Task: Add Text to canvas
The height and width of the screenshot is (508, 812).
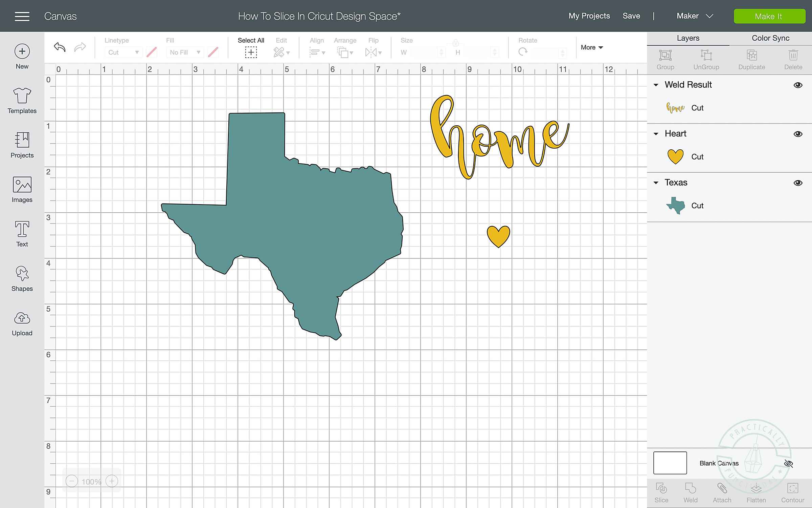Action: click(22, 234)
